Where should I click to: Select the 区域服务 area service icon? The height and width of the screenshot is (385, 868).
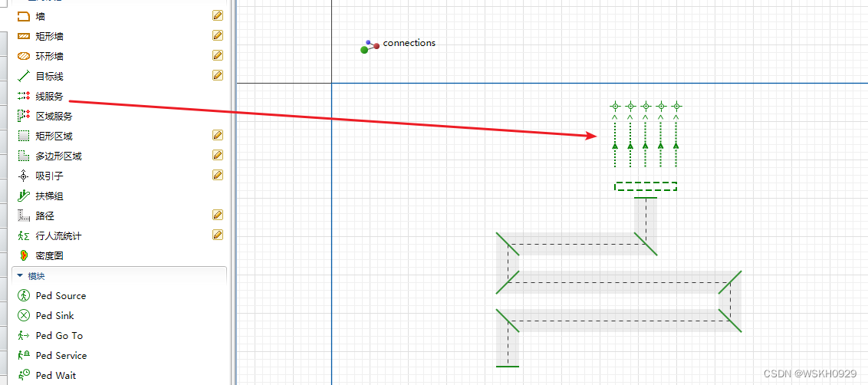coord(23,116)
